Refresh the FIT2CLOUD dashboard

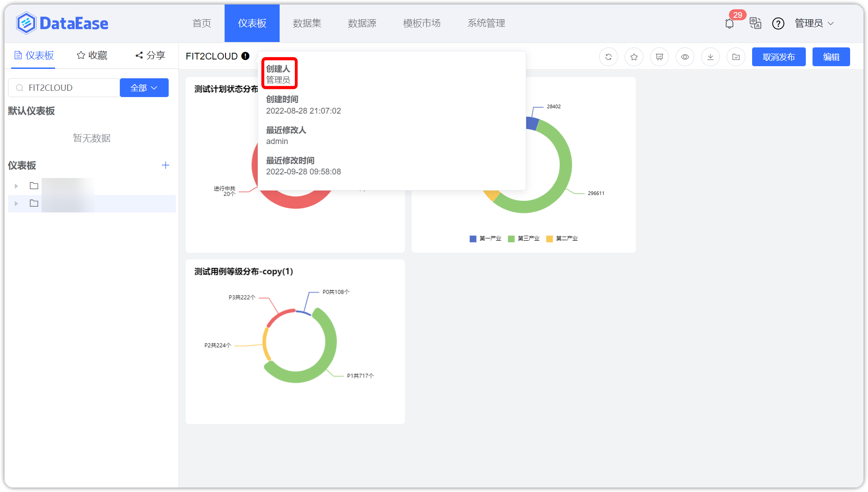click(x=608, y=57)
